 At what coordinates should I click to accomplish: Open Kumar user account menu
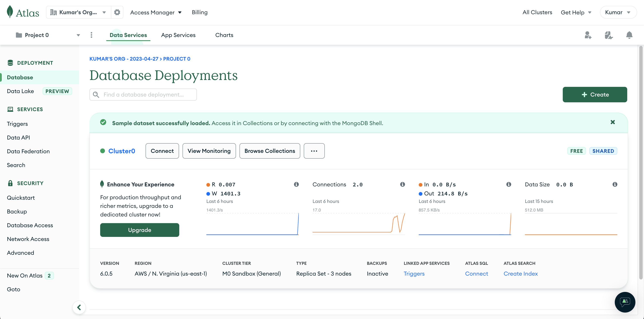pos(618,12)
